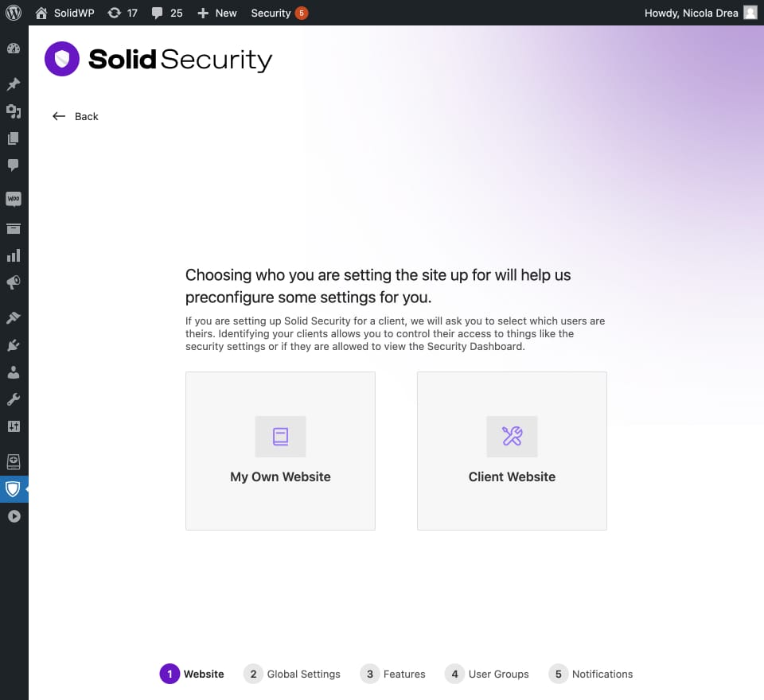Click the Analytics bar chart sidebar icon
Viewport: 764px width, 700px height.
13,255
